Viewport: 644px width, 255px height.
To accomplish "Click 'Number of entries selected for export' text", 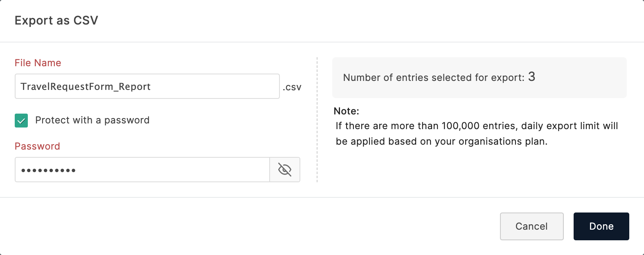I will (x=434, y=78).
